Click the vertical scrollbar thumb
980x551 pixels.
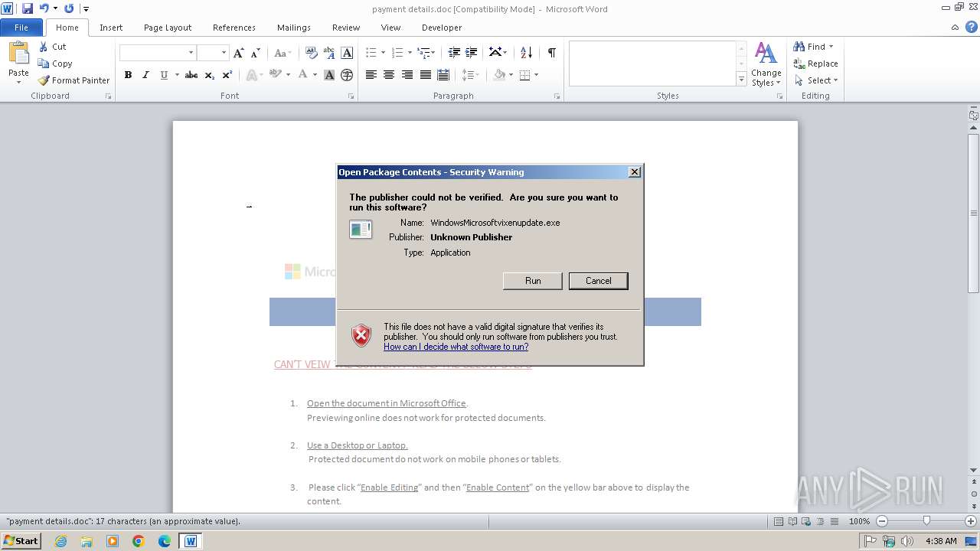coord(974,213)
